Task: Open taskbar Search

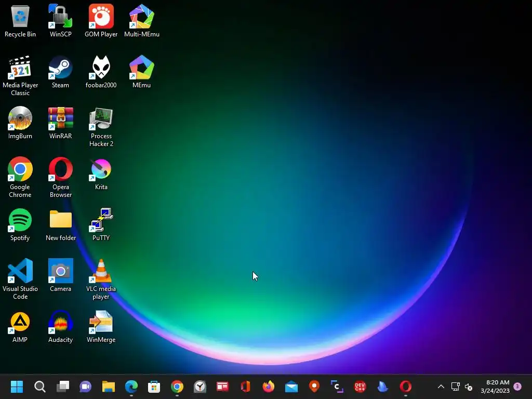Action: click(39, 387)
